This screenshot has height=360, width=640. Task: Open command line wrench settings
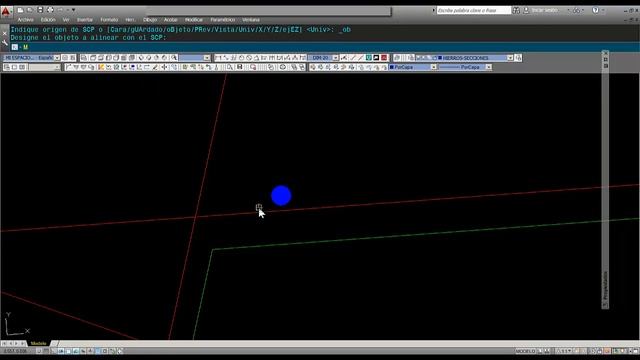[x=4, y=42]
